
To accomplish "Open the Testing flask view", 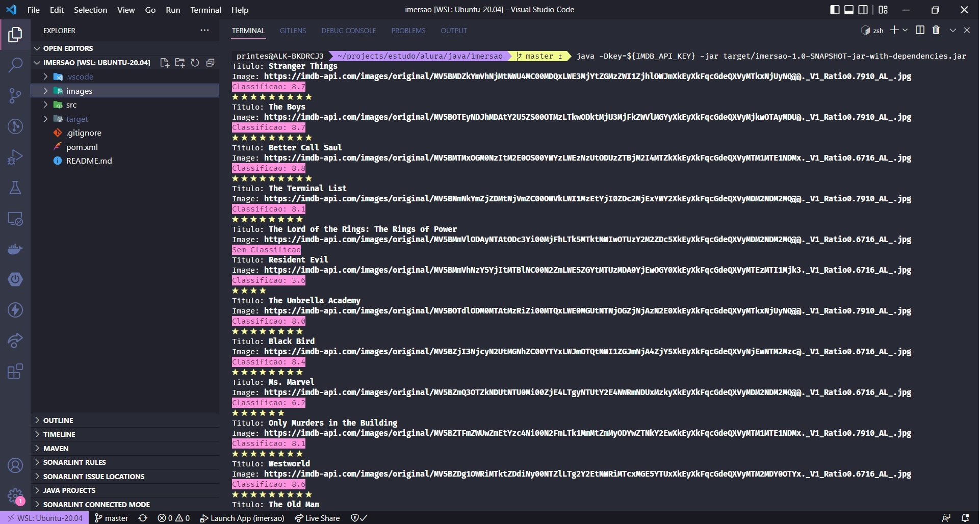I will click(x=15, y=188).
